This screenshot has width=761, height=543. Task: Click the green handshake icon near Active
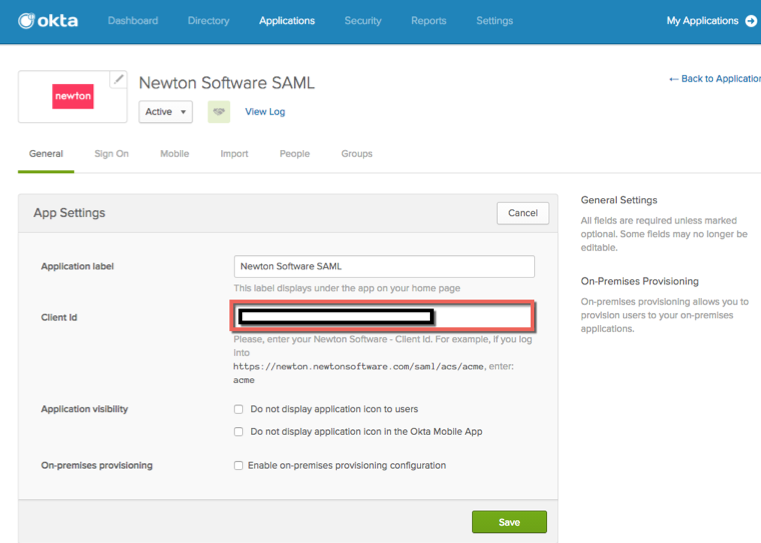tap(218, 112)
